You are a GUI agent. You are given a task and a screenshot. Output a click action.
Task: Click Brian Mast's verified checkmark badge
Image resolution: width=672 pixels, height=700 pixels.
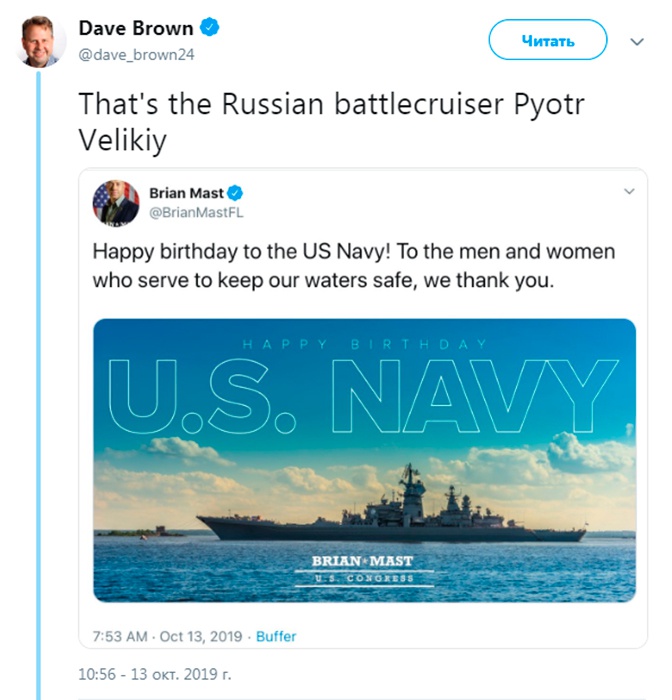[x=235, y=193]
